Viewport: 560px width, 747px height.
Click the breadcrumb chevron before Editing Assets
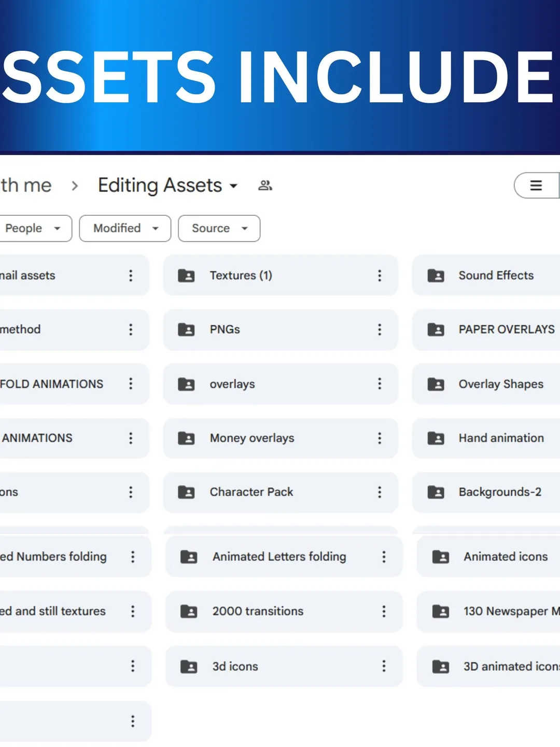[x=75, y=186]
